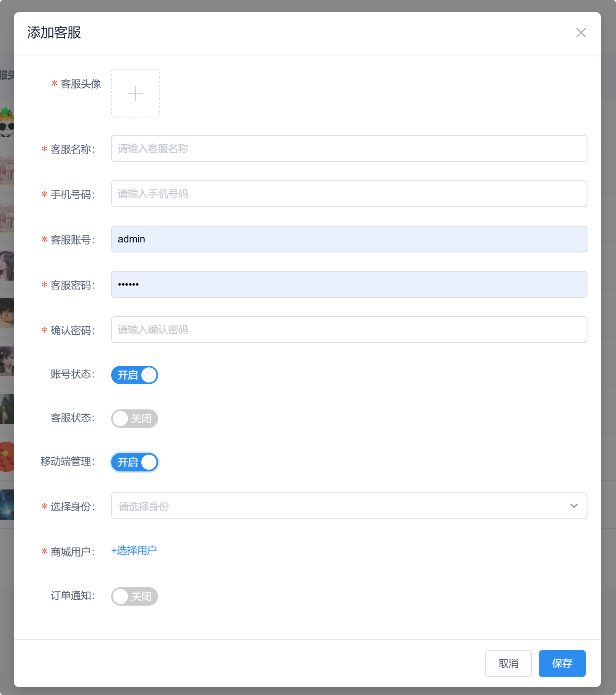Close the 添加客服 dialog with the X icon
This screenshot has width=616, height=695.
[x=581, y=33]
